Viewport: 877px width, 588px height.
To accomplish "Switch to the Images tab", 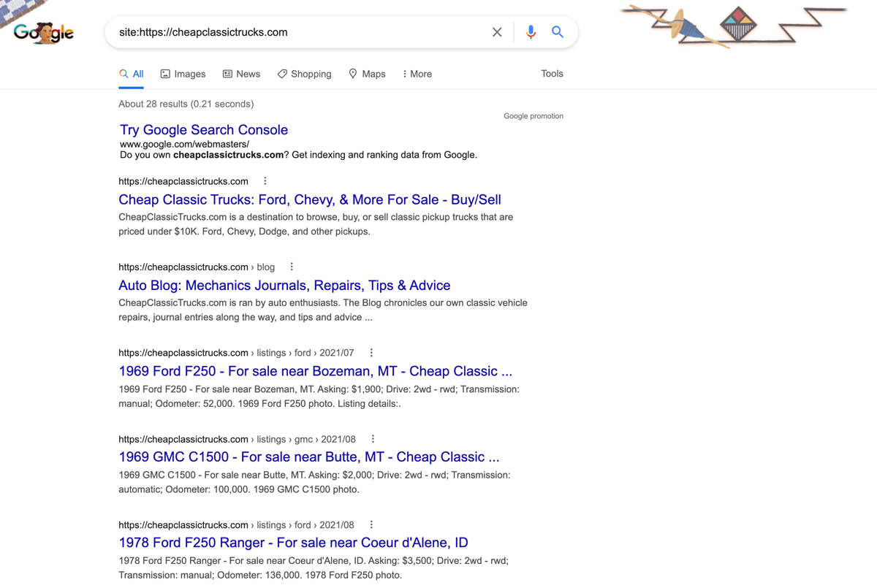I will click(x=183, y=74).
